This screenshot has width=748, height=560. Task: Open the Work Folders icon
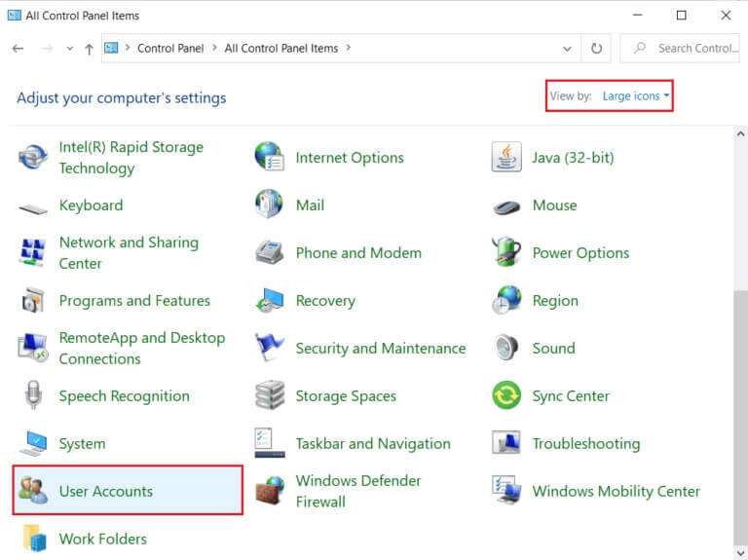coord(34,538)
